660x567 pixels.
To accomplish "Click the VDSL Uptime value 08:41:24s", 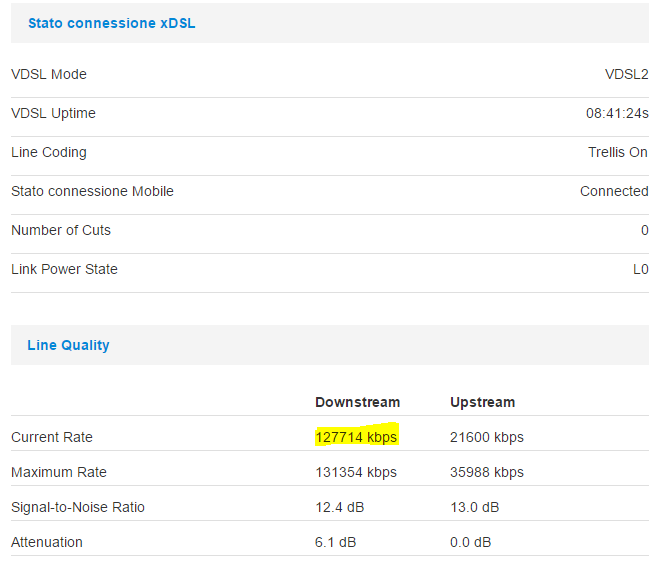I will coord(616,113).
